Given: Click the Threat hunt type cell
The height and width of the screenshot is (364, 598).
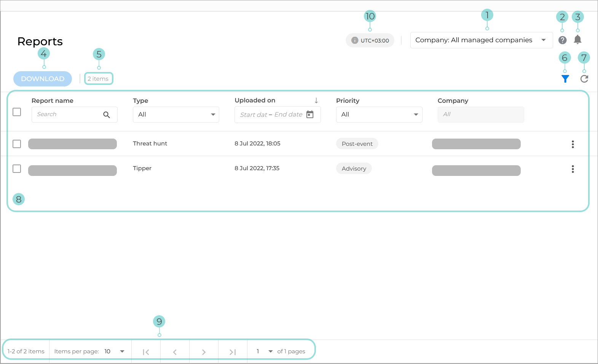Looking at the screenshot, I should click(150, 144).
